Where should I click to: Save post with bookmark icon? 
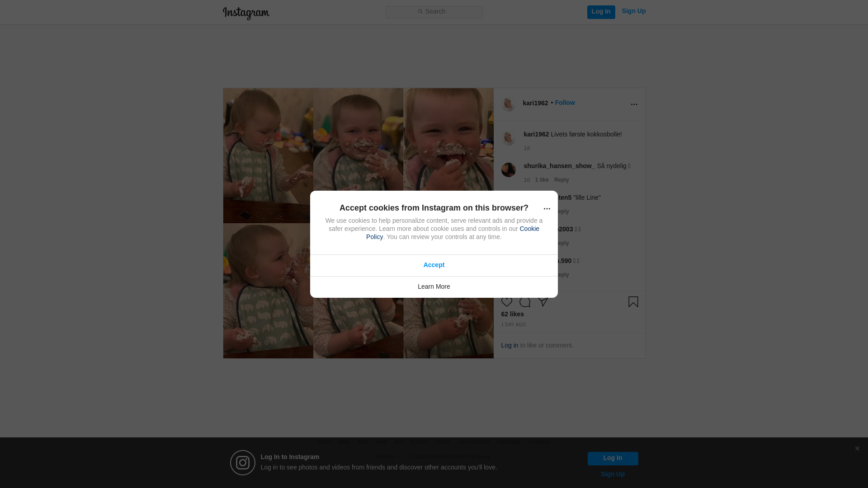633,302
